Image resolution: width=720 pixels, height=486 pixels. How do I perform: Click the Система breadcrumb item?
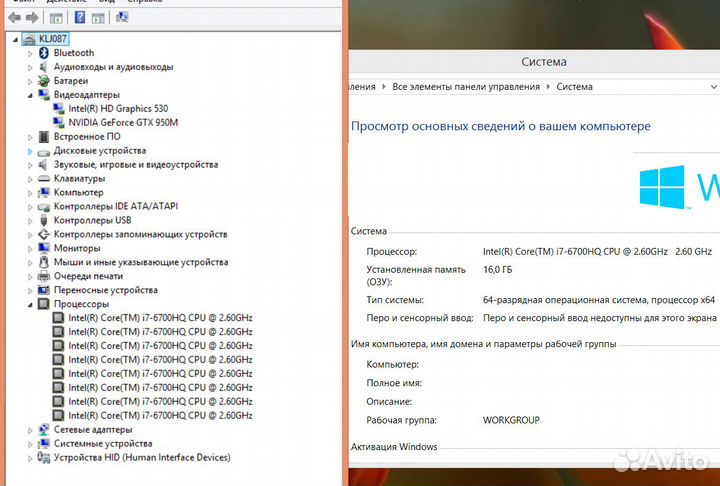[x=574, y=87]
